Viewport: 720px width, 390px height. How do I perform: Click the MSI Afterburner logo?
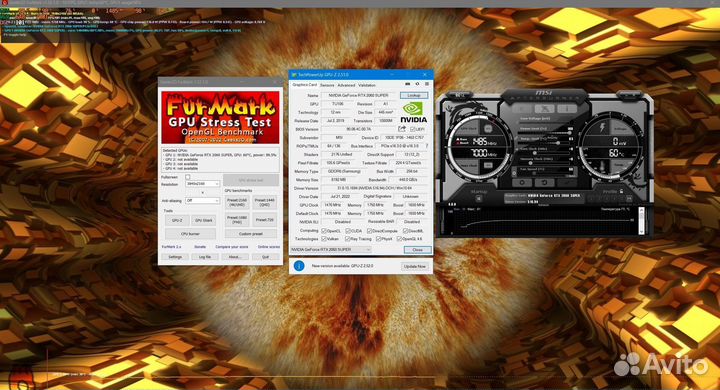click(x=544, y=93)
